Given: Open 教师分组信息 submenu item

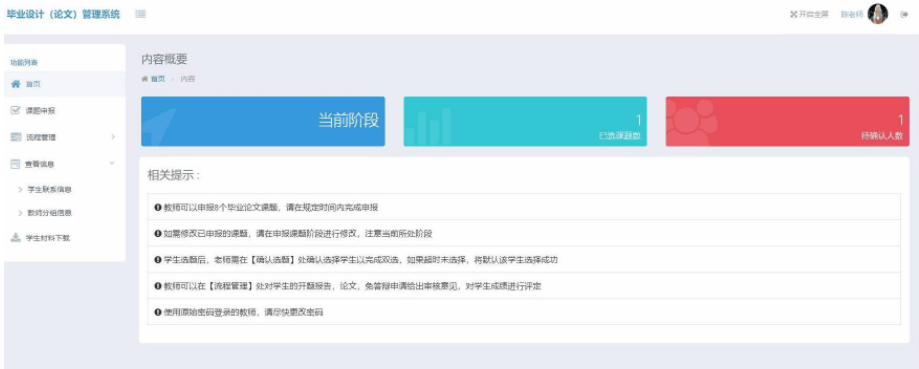Looking at the screenshot, I should (x=49, y=213).
